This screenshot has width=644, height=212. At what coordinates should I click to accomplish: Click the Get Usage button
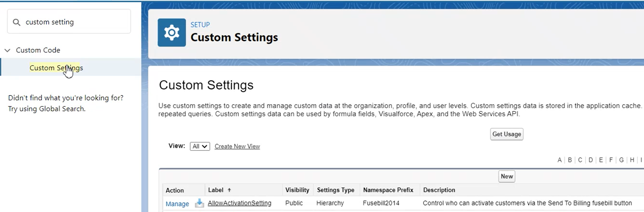click(507, 134)
